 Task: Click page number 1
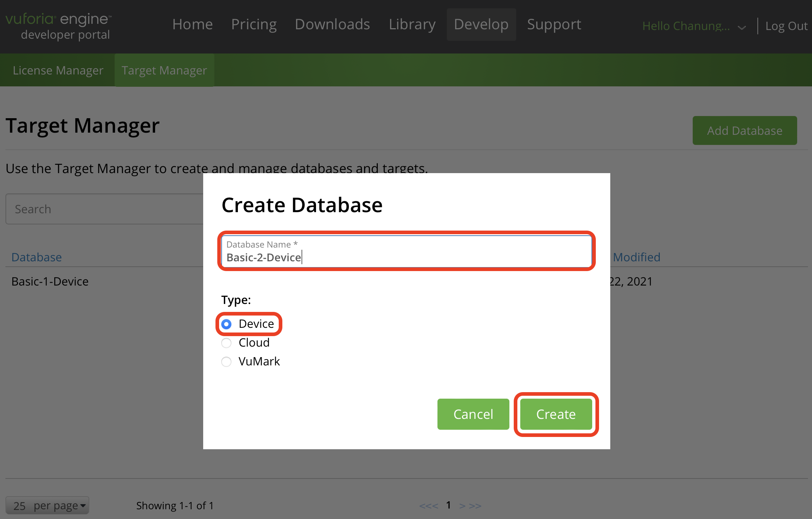(448, 505)
